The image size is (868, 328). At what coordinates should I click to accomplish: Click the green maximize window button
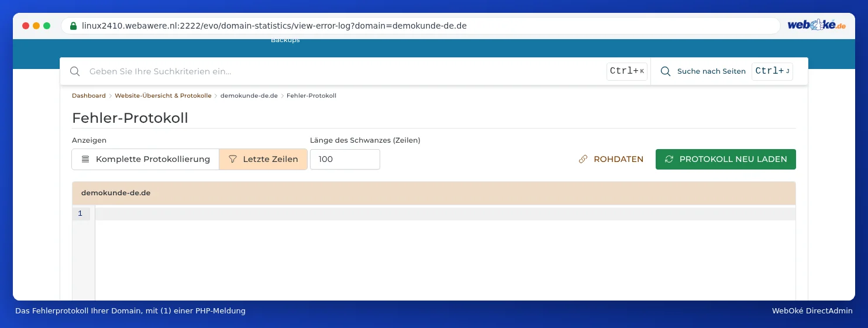[x=47, y=26]
